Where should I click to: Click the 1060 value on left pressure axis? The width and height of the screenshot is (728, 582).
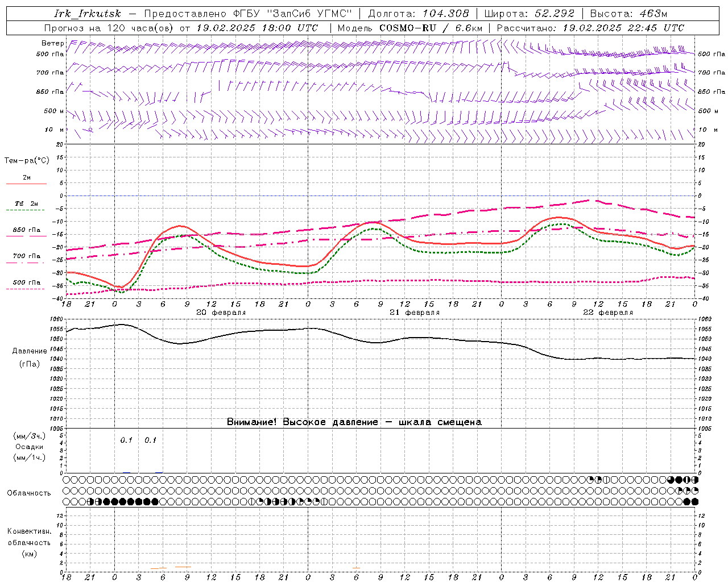click(57, 319)
